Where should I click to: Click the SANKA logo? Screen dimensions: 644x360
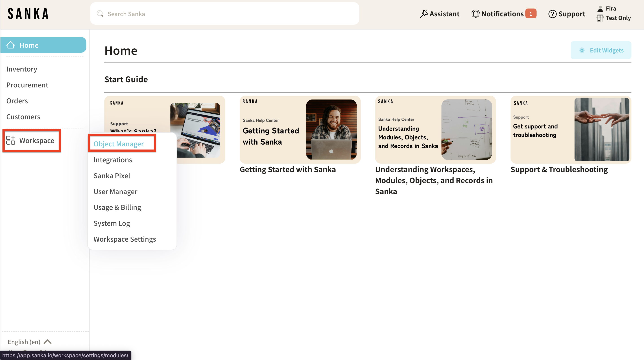tap(28, 14)
